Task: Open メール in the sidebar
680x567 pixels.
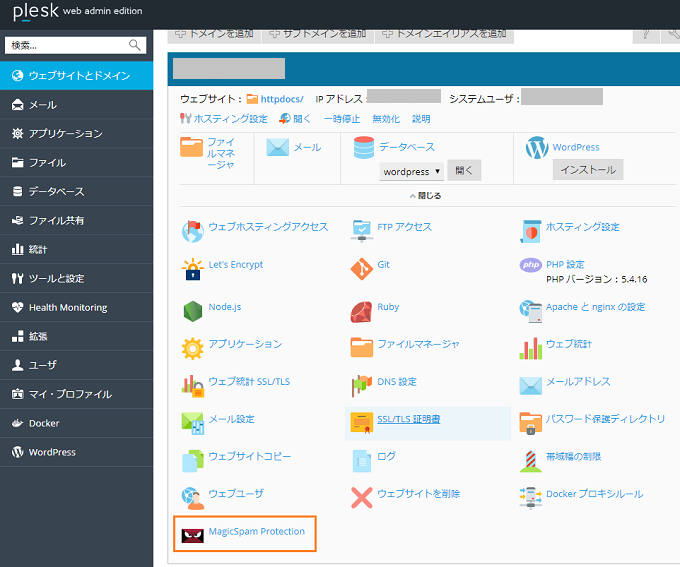Action: (76, 105)
